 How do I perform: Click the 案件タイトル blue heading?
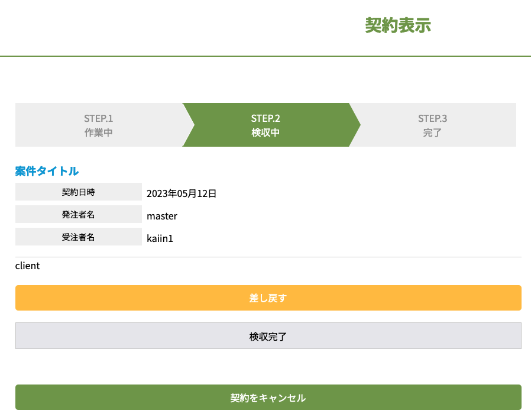47,171
